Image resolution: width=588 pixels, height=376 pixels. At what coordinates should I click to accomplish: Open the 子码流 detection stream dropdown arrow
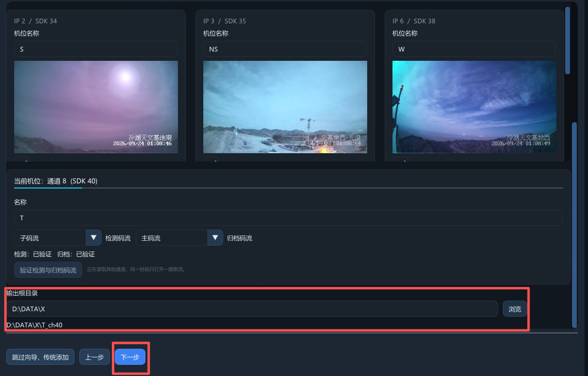point(93,238)
